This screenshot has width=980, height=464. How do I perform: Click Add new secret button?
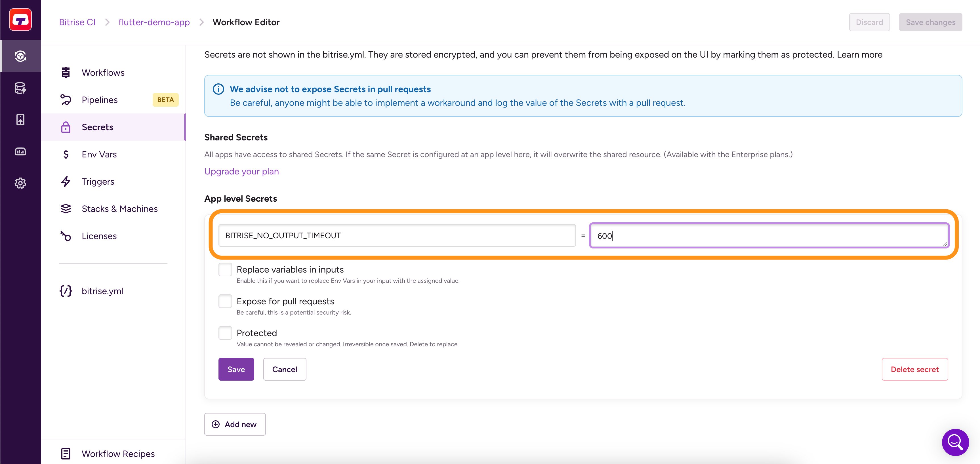[x=235, y=425]
